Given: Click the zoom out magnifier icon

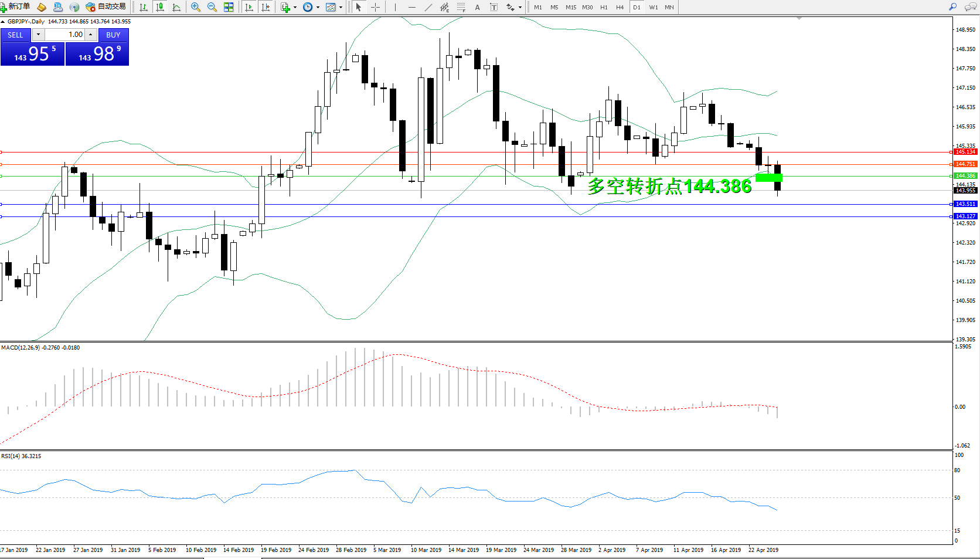Looking at the screenshot, I should [212, 7].
